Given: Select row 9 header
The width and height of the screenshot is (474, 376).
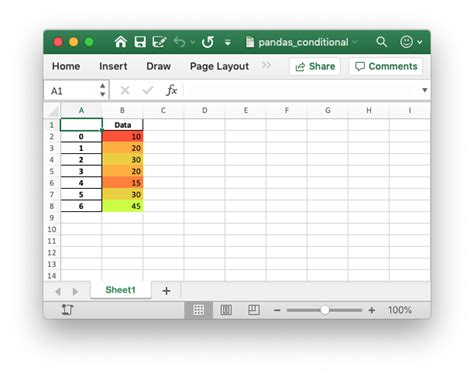Looking at the screenshot, I should click(x=52, y=218).
